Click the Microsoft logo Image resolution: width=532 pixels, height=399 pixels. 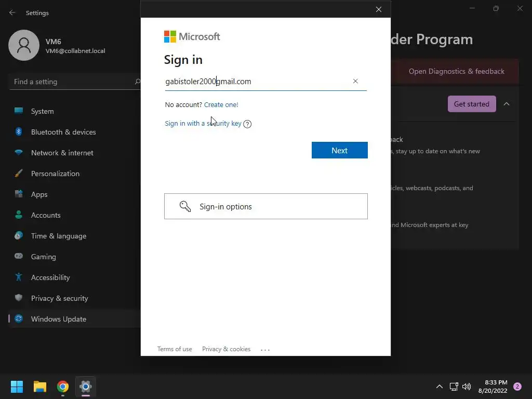click(192, 36)
